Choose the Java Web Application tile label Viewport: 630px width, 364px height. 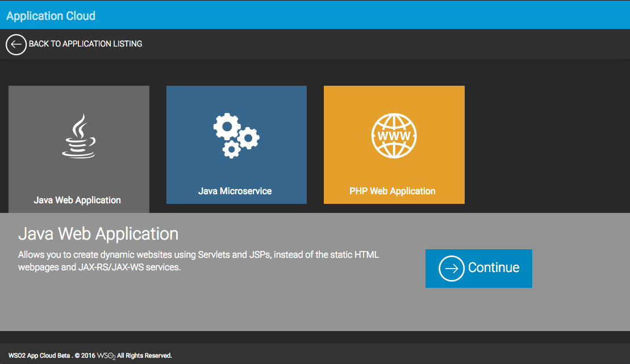pyautogui.click(x=77, y=200)
